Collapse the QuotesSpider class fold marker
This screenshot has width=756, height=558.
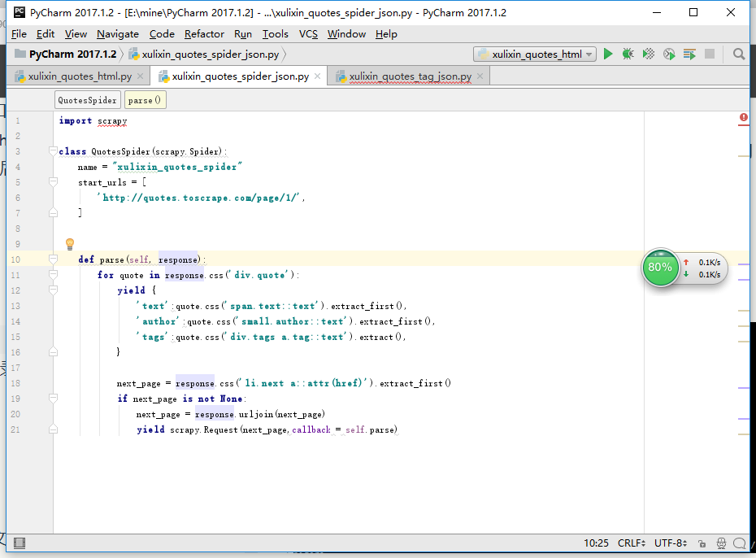click(53, 151)
